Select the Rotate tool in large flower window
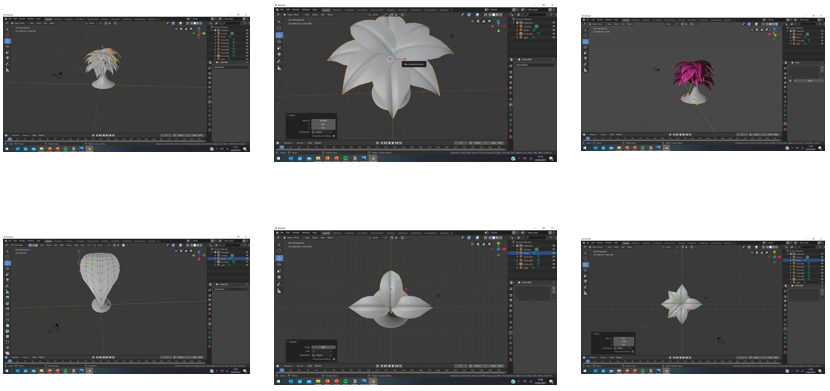The height and width of the screenshot is (391, 830). click(x=279, y=42)
